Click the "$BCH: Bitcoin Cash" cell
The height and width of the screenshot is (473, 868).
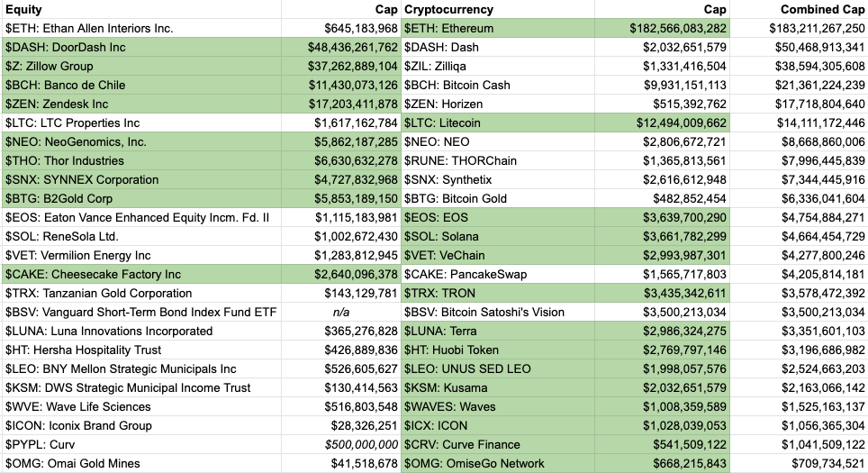(x=498, y=85)
